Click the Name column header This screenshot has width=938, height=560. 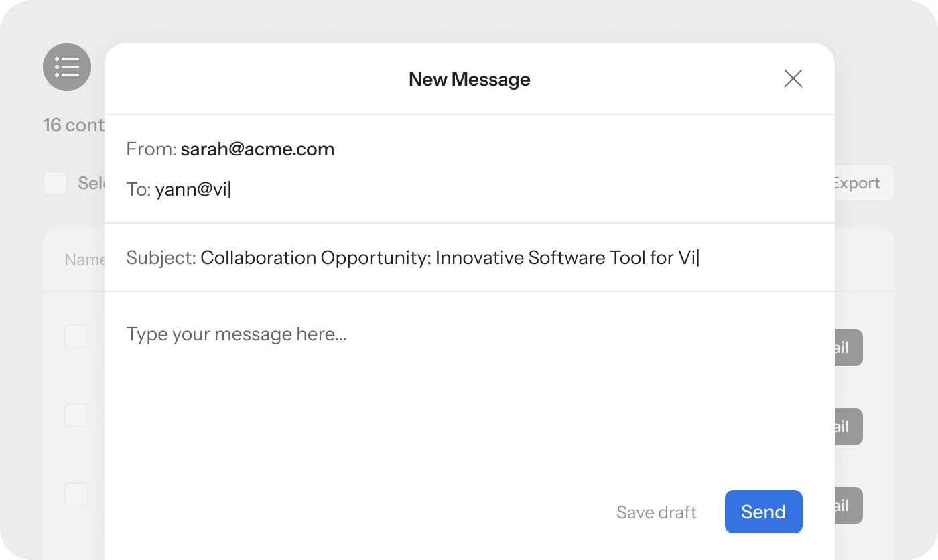(x=84, y=259)
